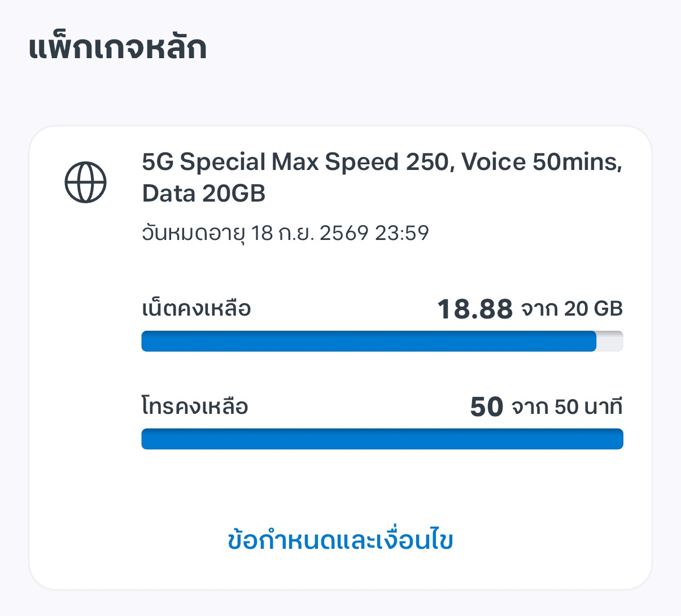The height and width of the screenshot is (616, 681).
Task: Tap the เน็ตคงเหลือ label
Action: point(196,309)
